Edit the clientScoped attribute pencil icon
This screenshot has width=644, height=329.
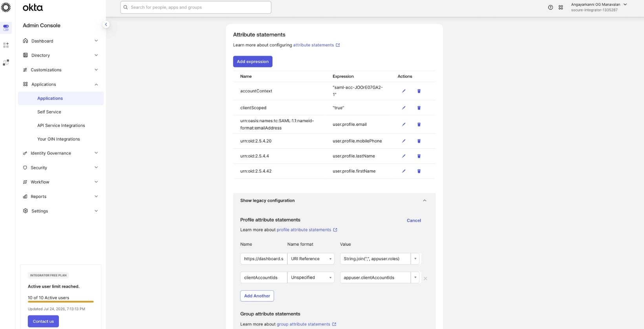[404, 108]
